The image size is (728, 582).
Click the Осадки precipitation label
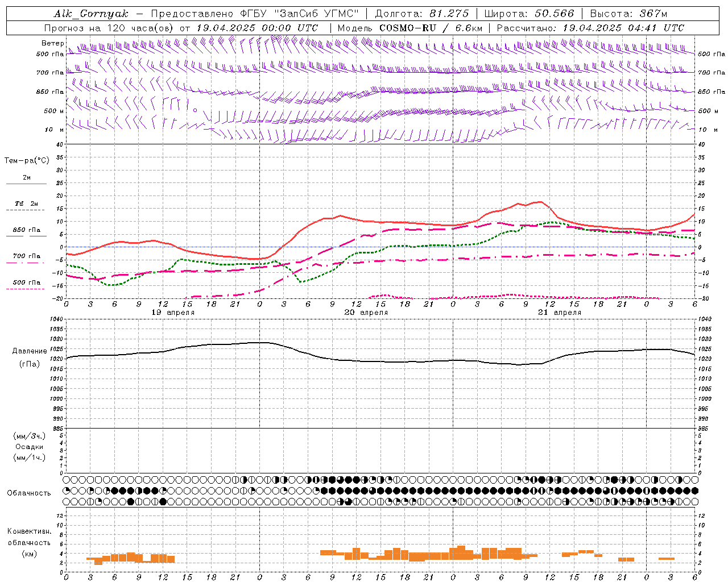[x=30, y=447]
